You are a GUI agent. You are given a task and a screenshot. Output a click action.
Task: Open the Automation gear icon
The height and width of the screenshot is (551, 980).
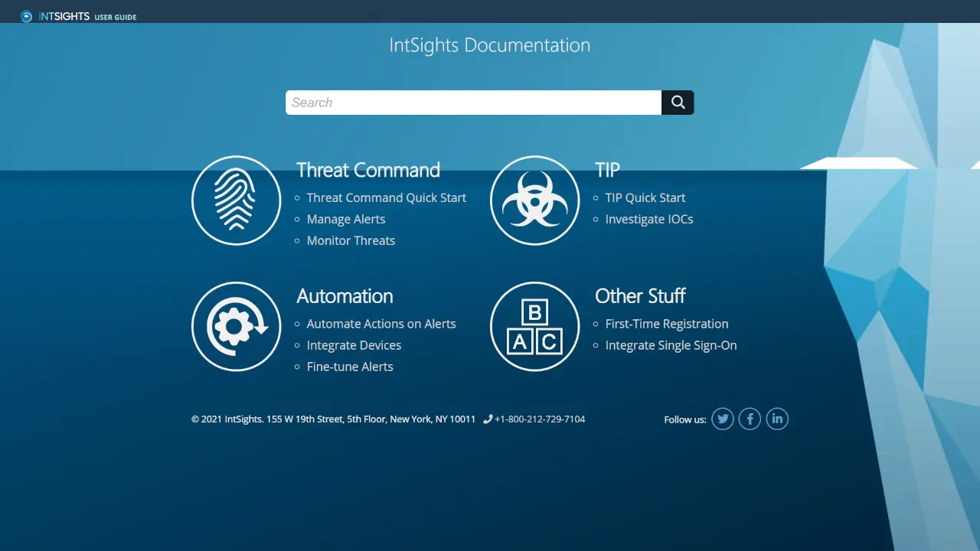tap(236, 327)
